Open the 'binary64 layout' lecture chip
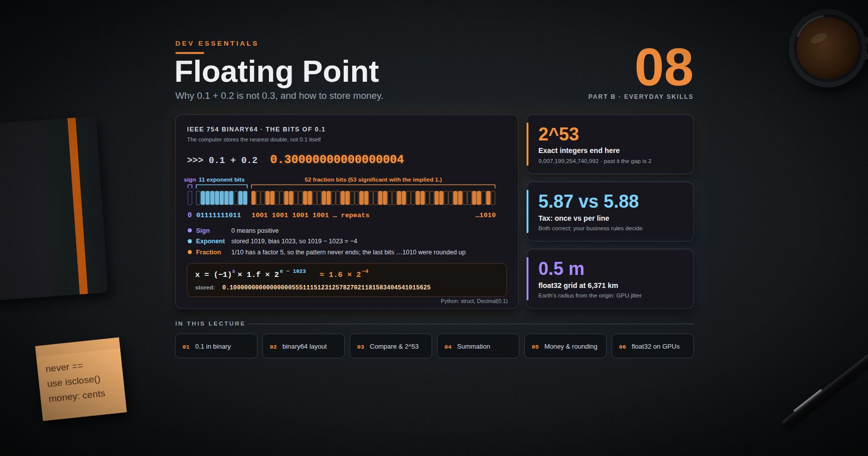The image size is (868, 456). click(x=304, y=346)
